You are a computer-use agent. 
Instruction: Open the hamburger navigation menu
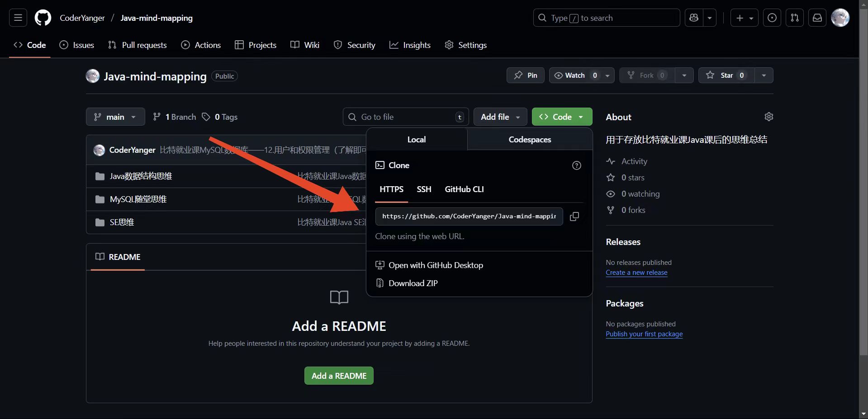18,18
